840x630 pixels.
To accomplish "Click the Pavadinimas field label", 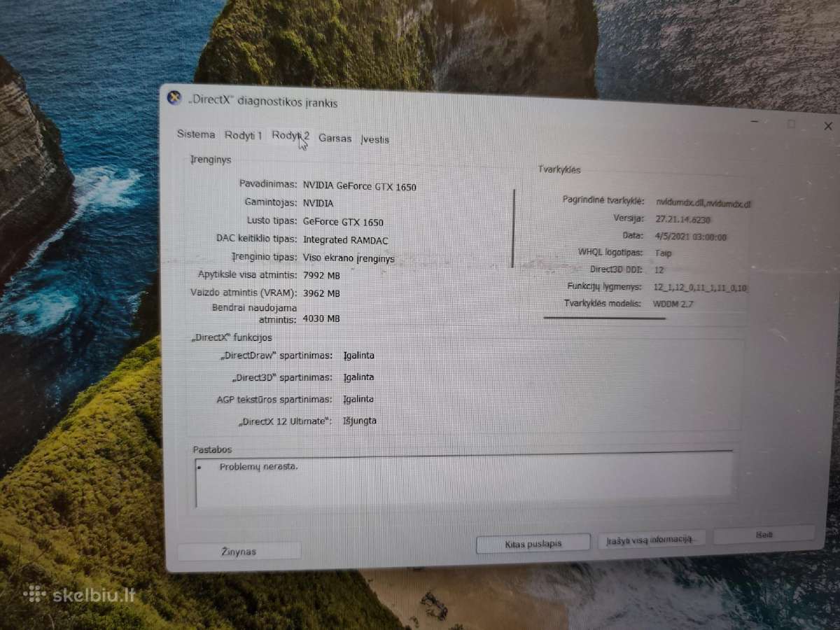I will 268,183.
